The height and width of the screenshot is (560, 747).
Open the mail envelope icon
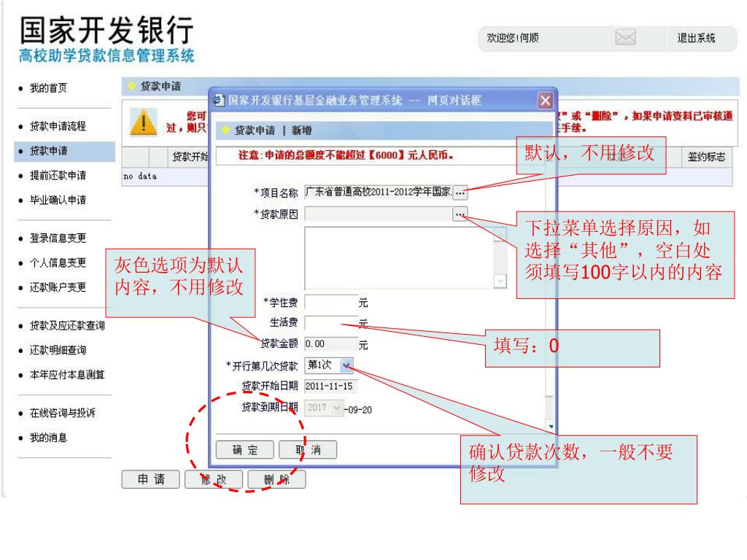coord(625,37)
